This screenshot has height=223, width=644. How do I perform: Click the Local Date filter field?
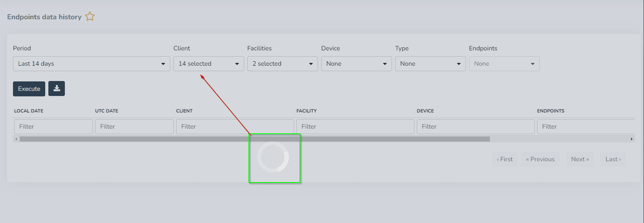[53, 127]
